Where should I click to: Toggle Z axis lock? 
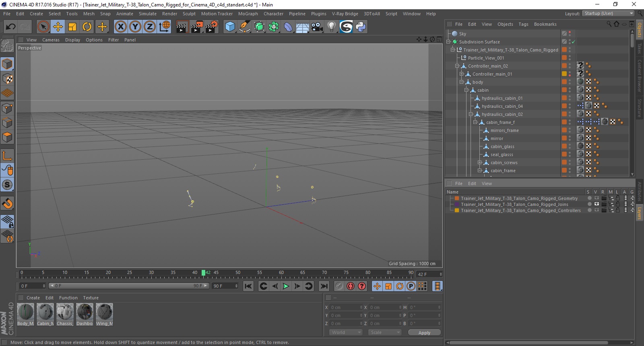click(x=150, y=27)
